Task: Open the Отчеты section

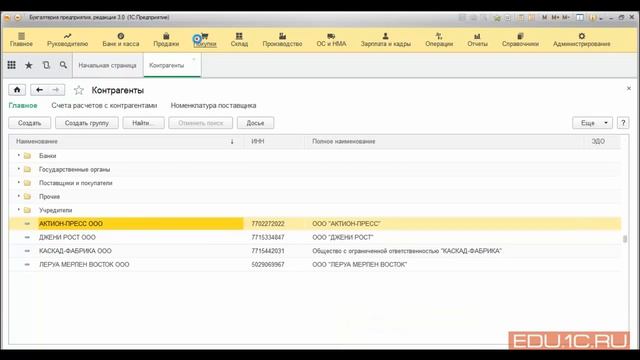Action: point(478,40)
